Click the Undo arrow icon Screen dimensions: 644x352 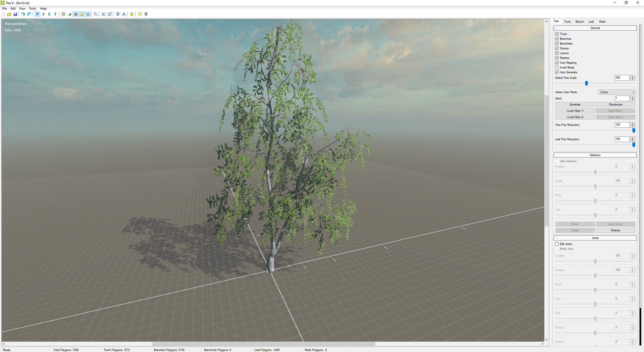(23, 14)
